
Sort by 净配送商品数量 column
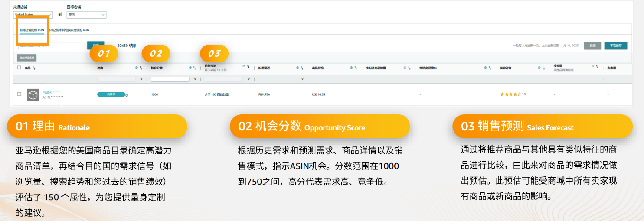(x=409, y=68)
